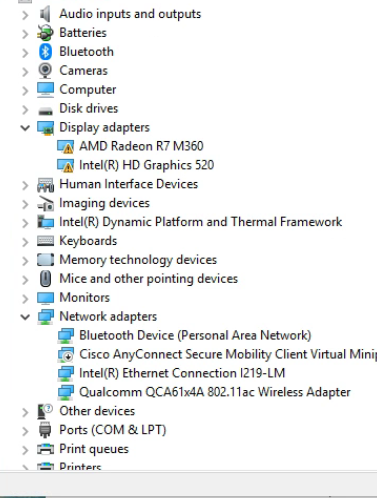Collapse the Display adapters category
The width and height of the screenshot is (377, 498).
click(25, 128)
